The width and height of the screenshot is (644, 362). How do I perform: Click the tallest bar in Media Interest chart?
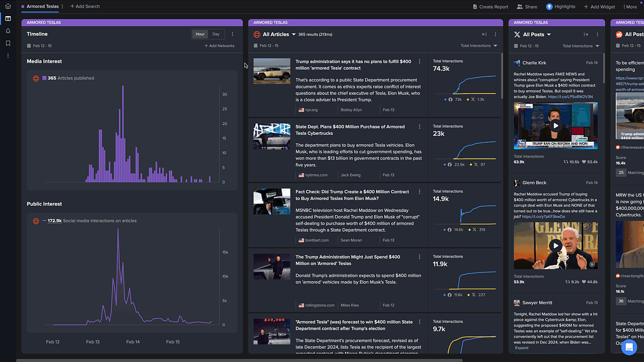coord(122,133)
